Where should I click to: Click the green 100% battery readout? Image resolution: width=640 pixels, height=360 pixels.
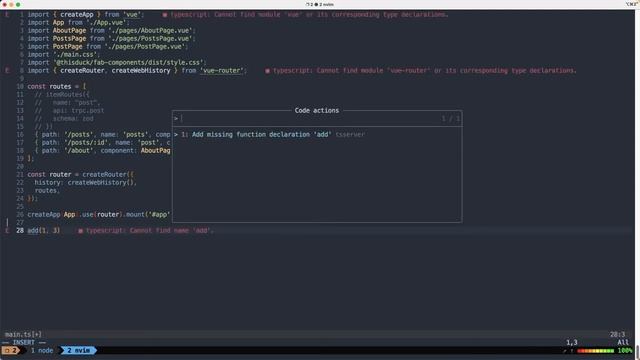coord(624,351)
